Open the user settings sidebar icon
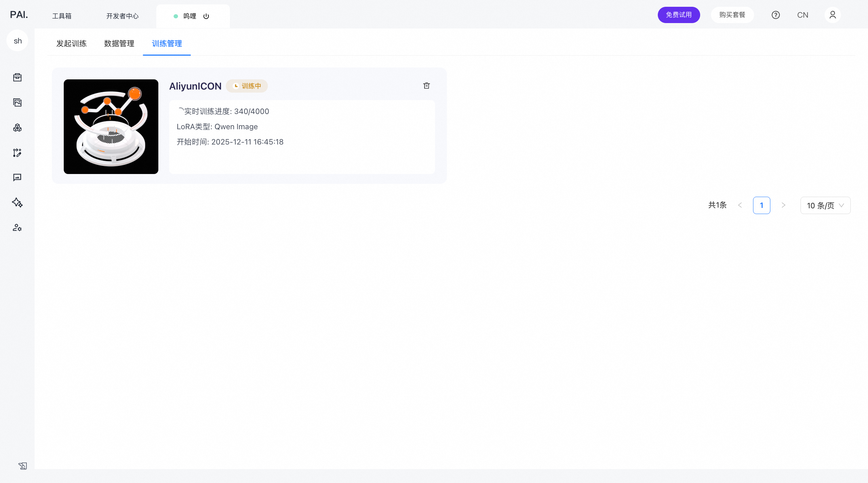 point(17,228)
